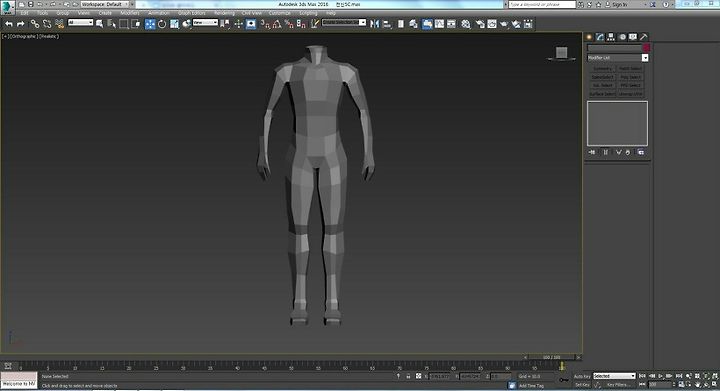Switch to the Utilities panel tab

click(644, 37)
